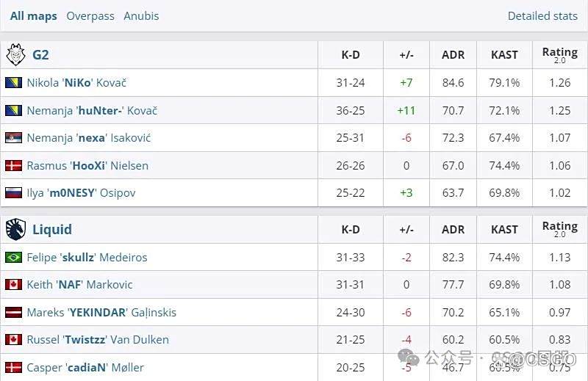
Task: Click the Team Liquid logo icon
Action: tap(15, 229)
